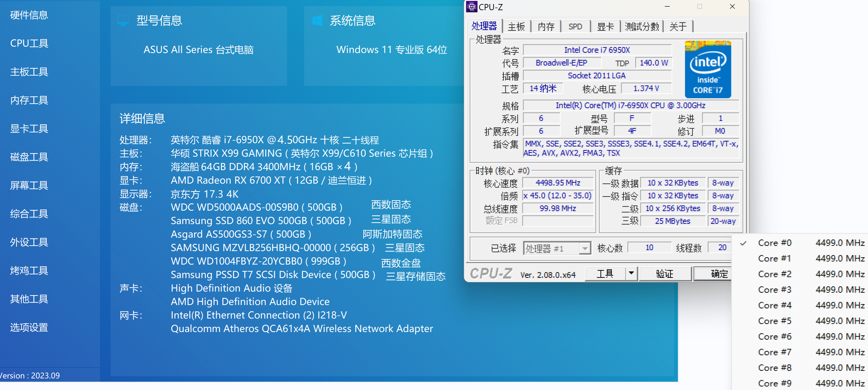Image resolution: width=868 pixels, height=390 pixels.
Task: Open the CPU-Z 关于 tab
Action: (x=678, y=27)
